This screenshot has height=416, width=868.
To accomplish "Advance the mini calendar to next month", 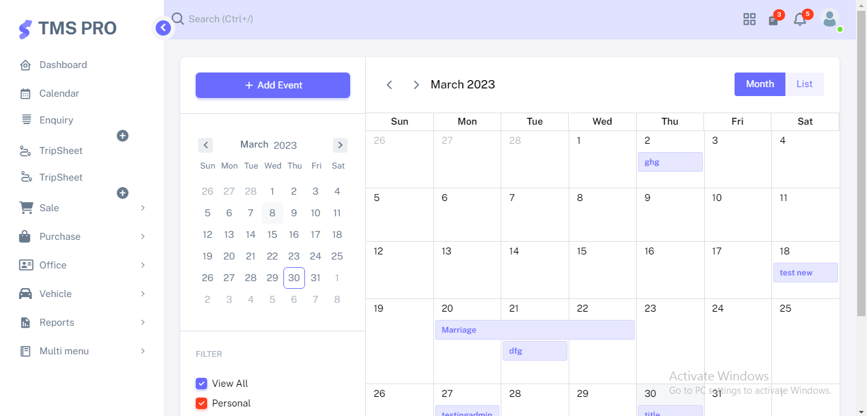I will point(340,145).
